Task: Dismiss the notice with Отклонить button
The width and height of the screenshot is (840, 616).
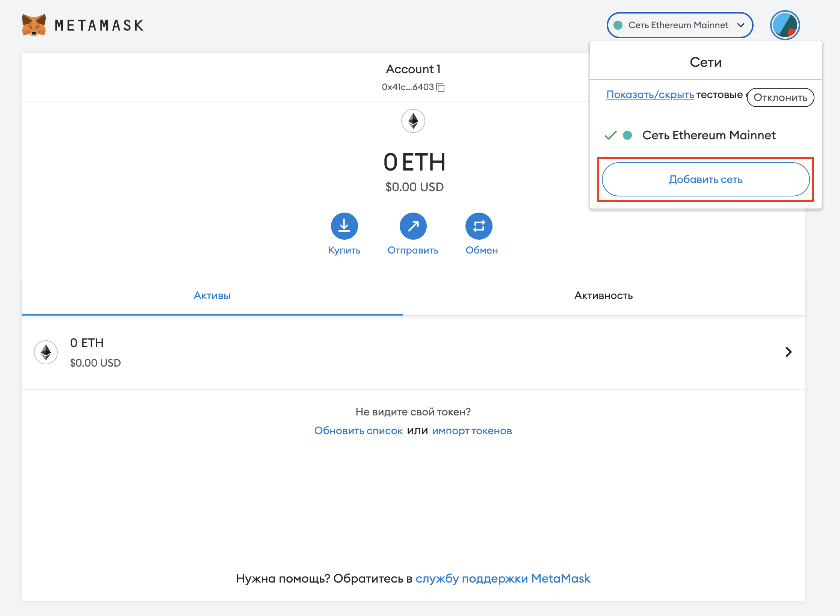Action: [x=780, y=98]
